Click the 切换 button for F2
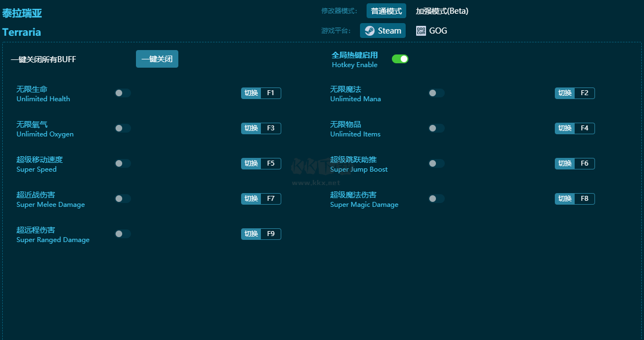644x340 pixels. click(565, 93)
